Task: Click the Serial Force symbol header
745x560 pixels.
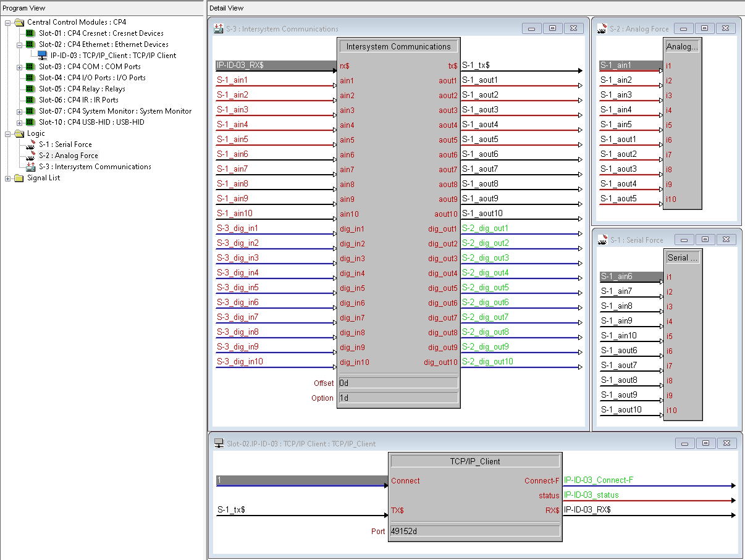Action: (683, 258)
